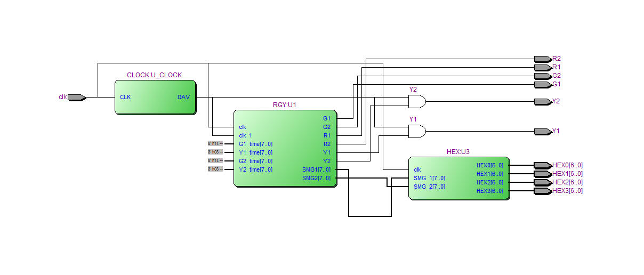644x275 pixels.
Task: Select the clk input pin symbol
Action: [77, 98]
